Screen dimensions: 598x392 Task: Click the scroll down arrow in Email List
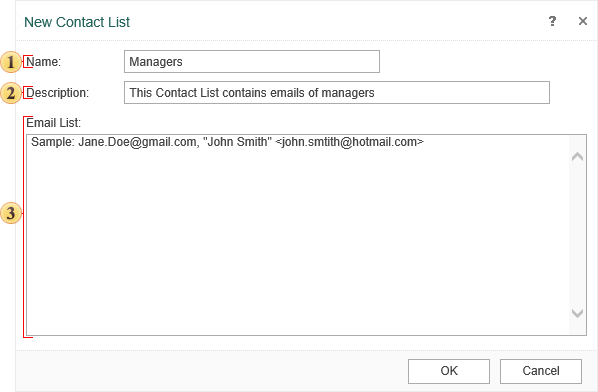click(577, 313)
